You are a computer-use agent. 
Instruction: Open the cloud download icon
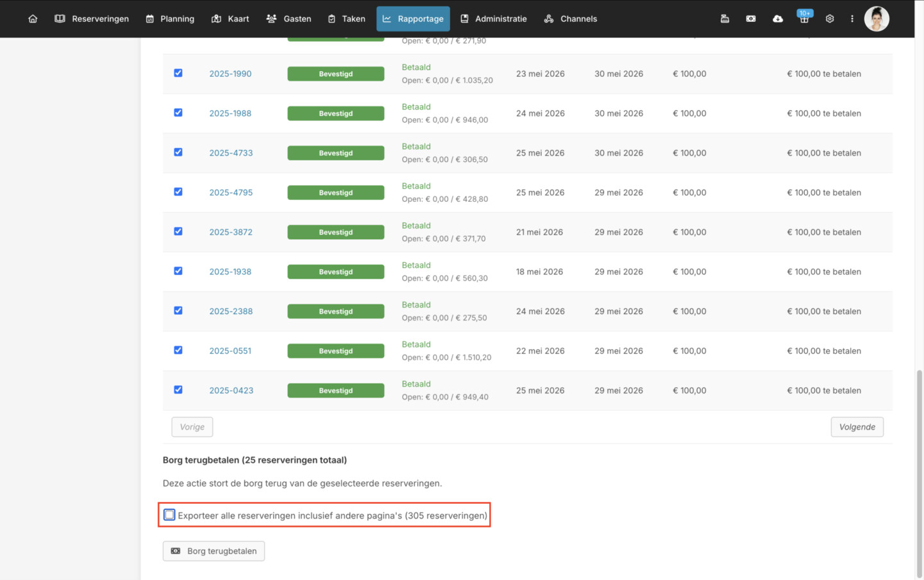click(x=777, y=19)
